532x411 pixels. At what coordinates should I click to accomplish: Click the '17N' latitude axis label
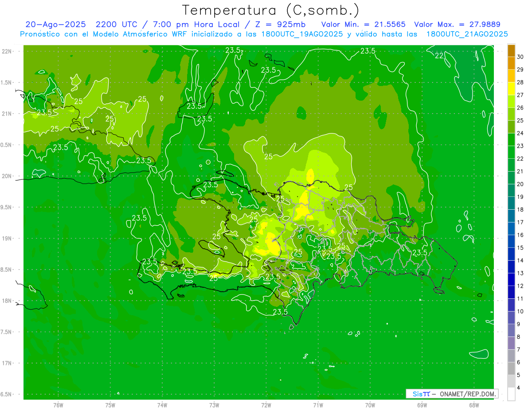tap(6, 363)
